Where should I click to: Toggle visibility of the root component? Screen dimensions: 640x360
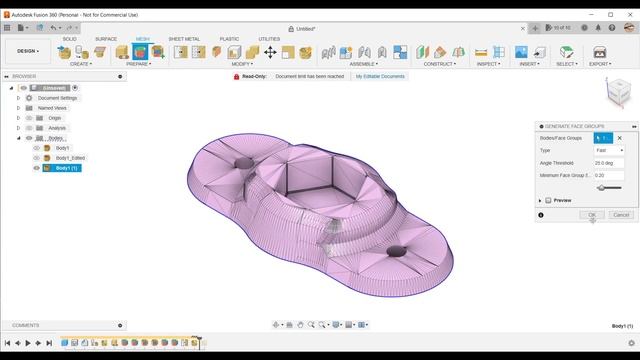tap(24, 88)
